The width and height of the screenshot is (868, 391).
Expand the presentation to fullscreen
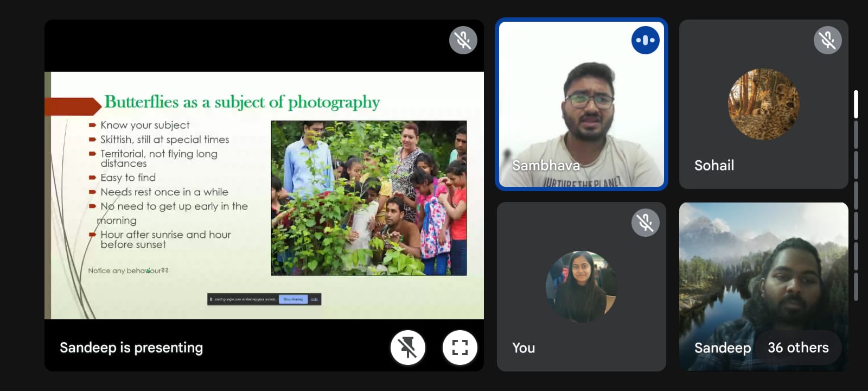(459, 348)
